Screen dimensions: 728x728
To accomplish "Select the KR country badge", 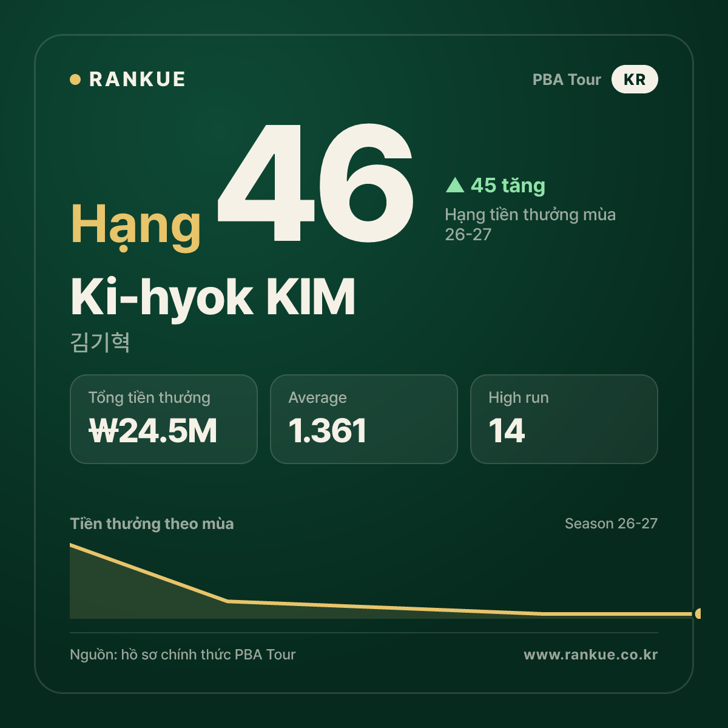I will point(635,79).
